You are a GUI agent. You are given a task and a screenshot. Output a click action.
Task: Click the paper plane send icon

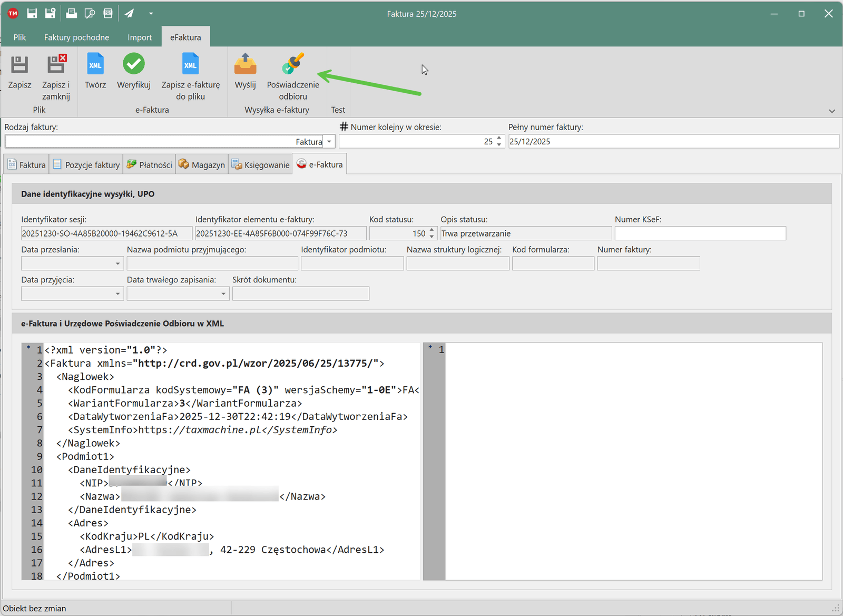pyautogui.click(x=129, y=14)
